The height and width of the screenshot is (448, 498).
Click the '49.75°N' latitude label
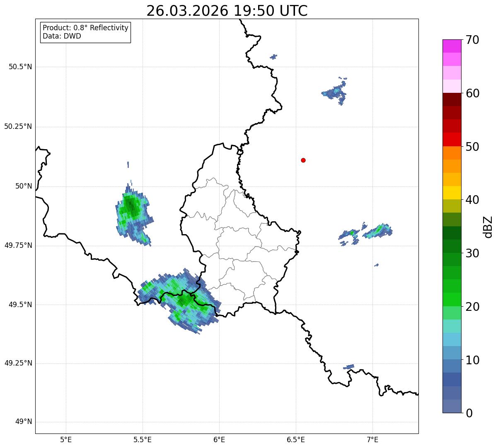pyautogui.click(x=18, y=245)
